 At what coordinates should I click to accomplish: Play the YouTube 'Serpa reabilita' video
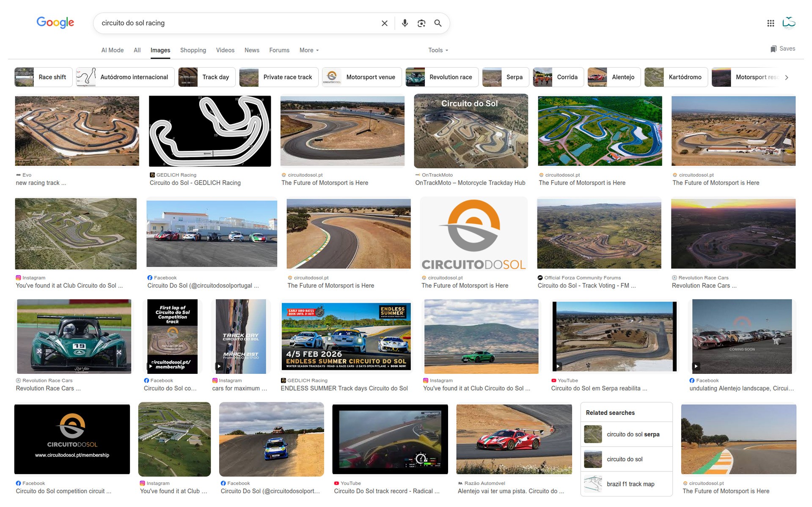click(558, 366)
